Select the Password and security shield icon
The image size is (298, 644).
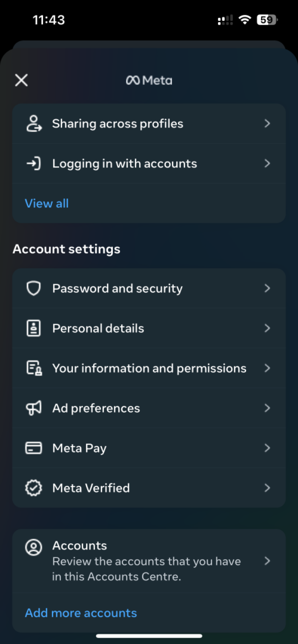point(34,288)
